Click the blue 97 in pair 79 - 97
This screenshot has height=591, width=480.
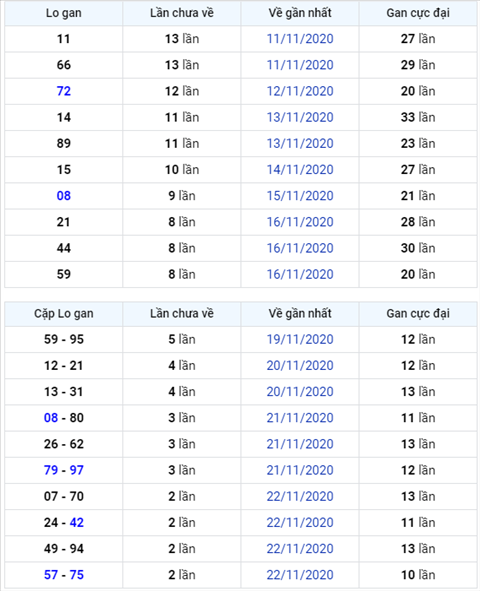[x=76, y=470]
